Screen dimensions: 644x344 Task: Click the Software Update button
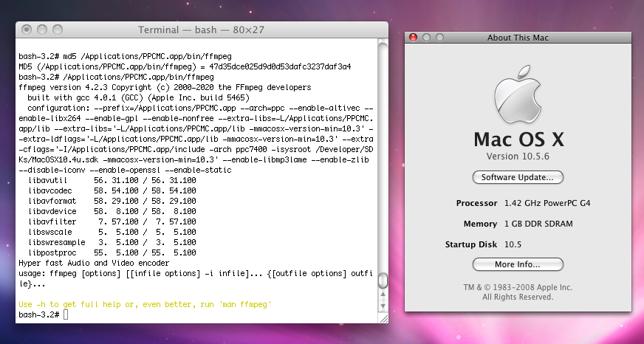[518, 177]
